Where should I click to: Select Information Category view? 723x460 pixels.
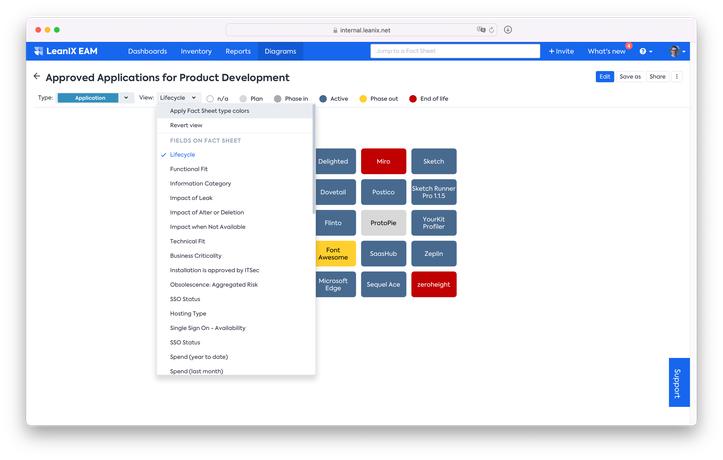235,183
